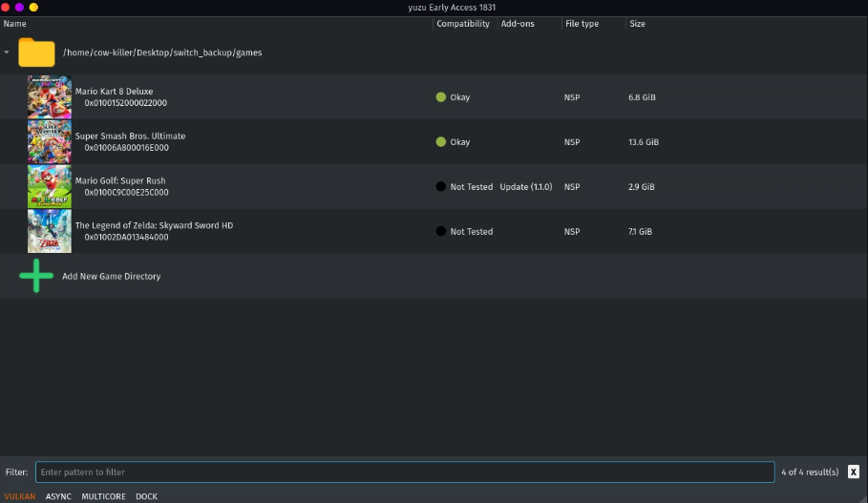Click the Add-ons column header
The image size is (868, 503).
(x=517, y=24)
